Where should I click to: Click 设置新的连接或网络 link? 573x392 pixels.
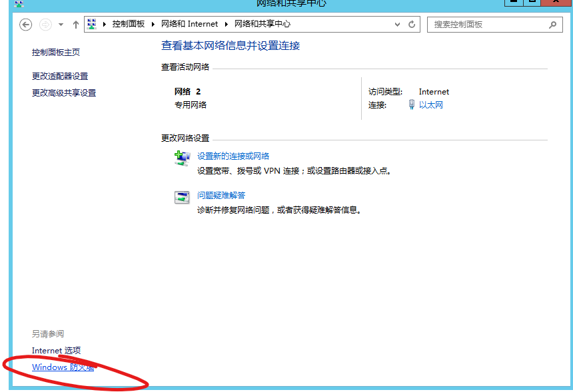233,156
